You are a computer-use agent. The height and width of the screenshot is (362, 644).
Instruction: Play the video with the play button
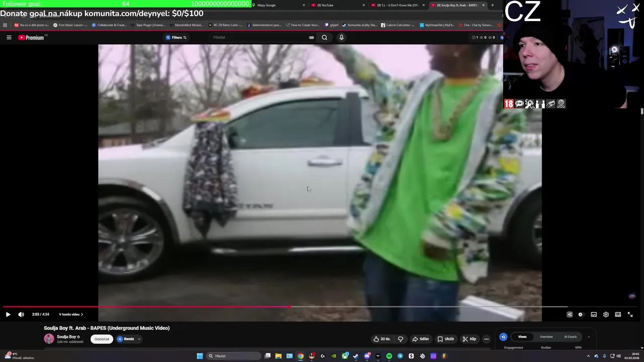[8, 314]
